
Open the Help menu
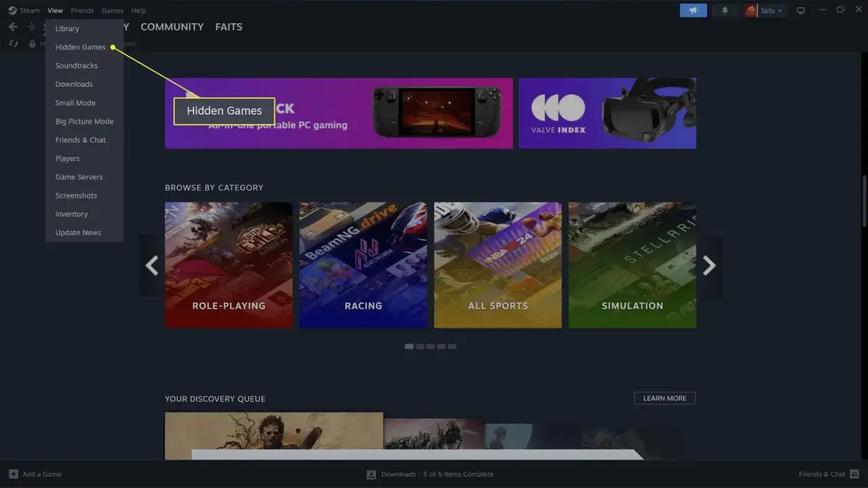click(x=138, y=10)
